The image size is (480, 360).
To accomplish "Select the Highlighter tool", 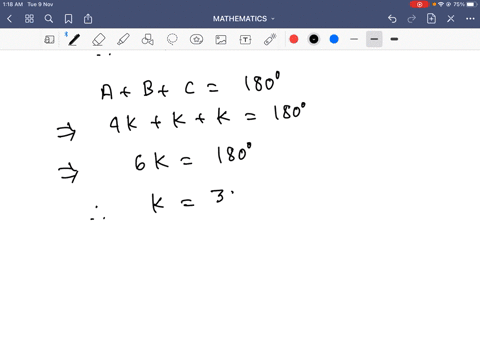I will (x=123, y=39).
